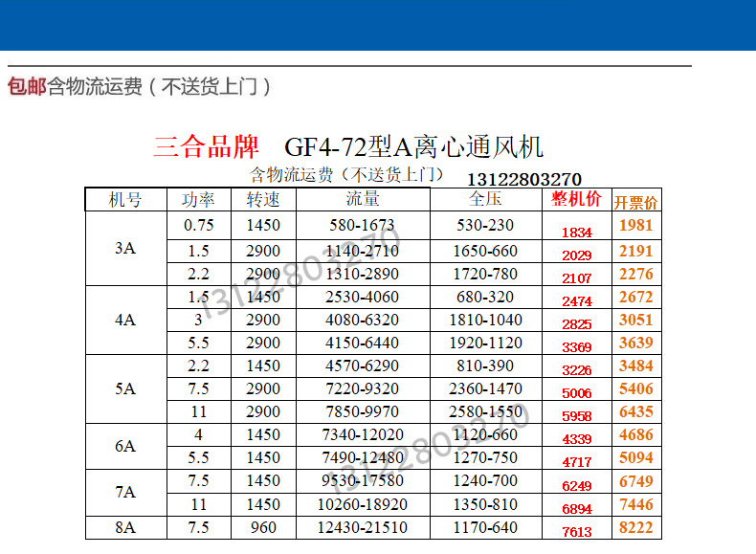Click the pressure value 810-390
Image resolution: width=756 pixels, height=554 pixels.
point(485,366)
